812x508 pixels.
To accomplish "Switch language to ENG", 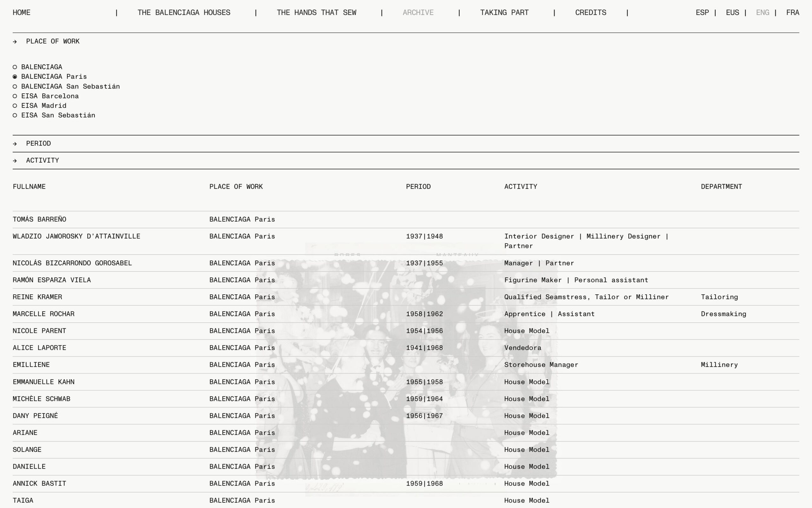I will 763,13.
